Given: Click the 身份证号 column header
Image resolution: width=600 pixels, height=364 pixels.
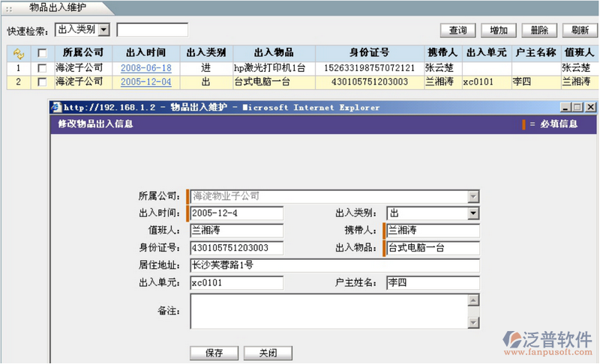Looking at the screenshot, I should (369, 52).
